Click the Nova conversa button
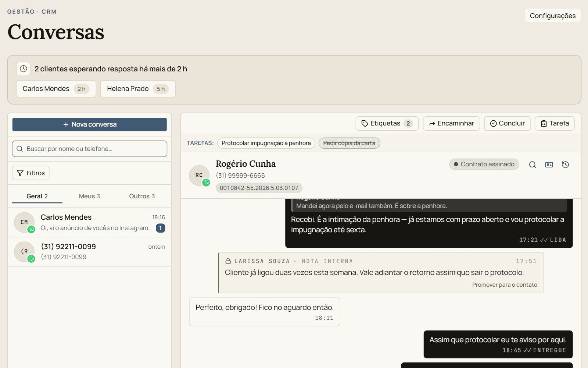Viewport: 588px width, 368px height. click(x=90, y=124)
